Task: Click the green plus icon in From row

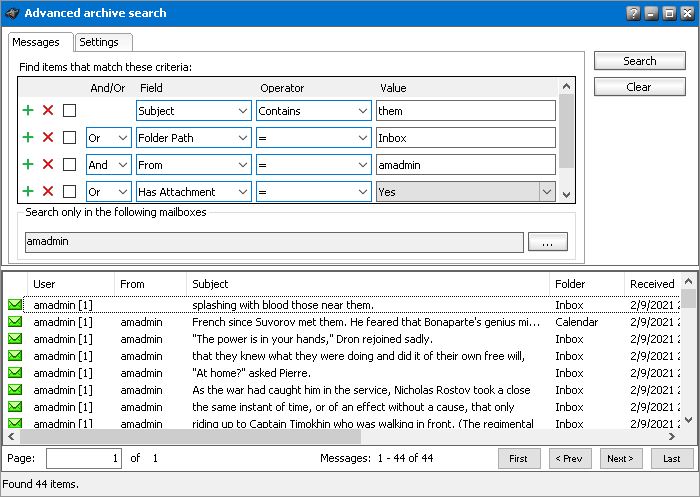Action: point(28,165)
